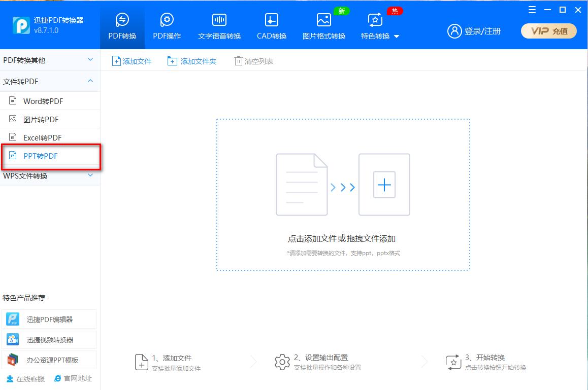
Task: Open 登录/注册 to sign in
Action: pos(474,30)
